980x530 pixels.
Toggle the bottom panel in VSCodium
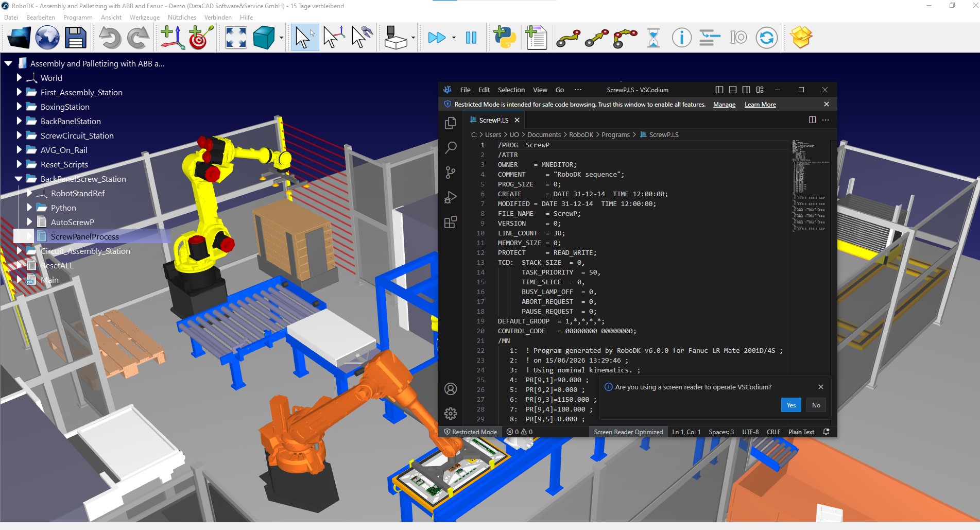pos(733,90)
